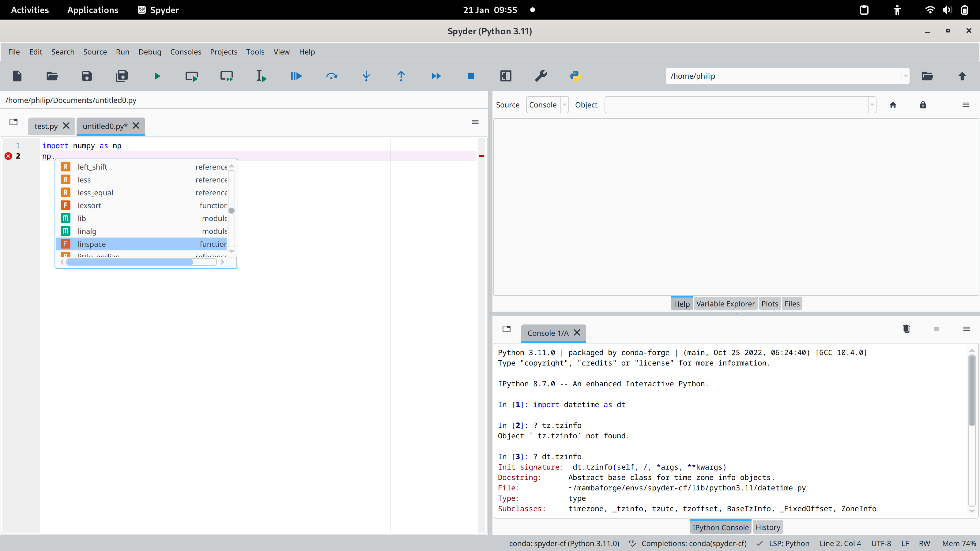The width and height of the screenshot is (980, 551).
Task: Click the Run file play button
Action: (157, 76)
